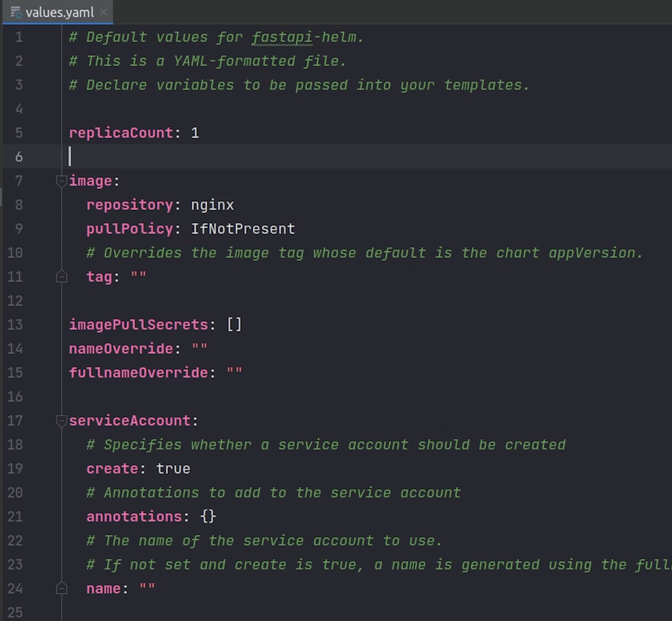Screen dimensions: 672x621
Task: Click line number 13 in the gutter
Action: tap(15, 325)
